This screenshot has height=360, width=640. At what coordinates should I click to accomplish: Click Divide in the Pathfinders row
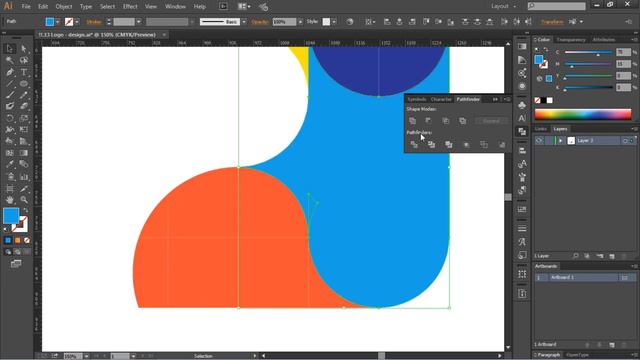[414, 144]
